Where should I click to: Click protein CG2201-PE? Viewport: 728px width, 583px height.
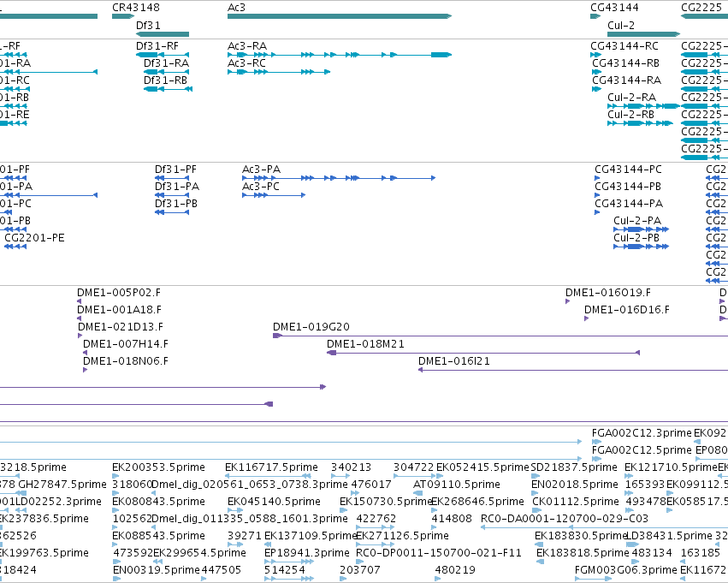tap(34, 238)
